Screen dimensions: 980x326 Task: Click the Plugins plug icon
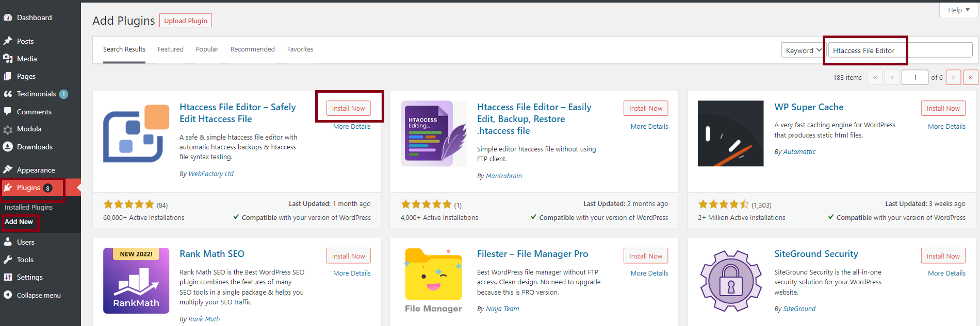coord(8,187)
